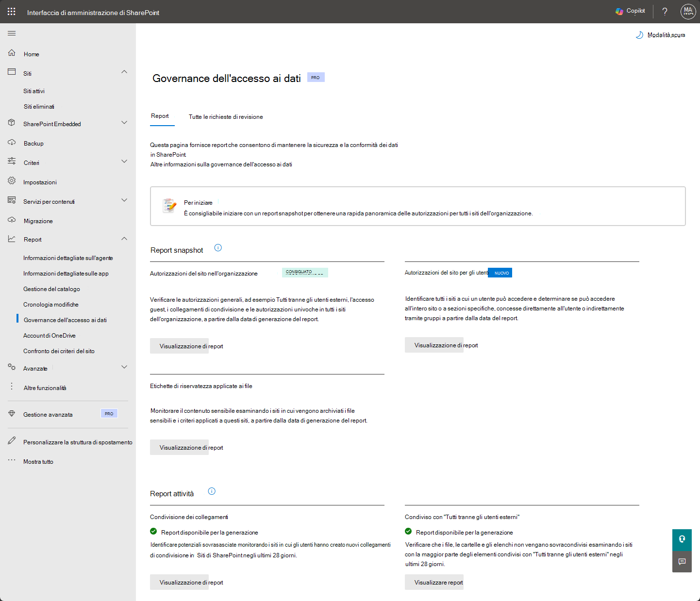Open the MA account avatar
The height and width of the screenshot is (601, 700).
pos(688,12)
